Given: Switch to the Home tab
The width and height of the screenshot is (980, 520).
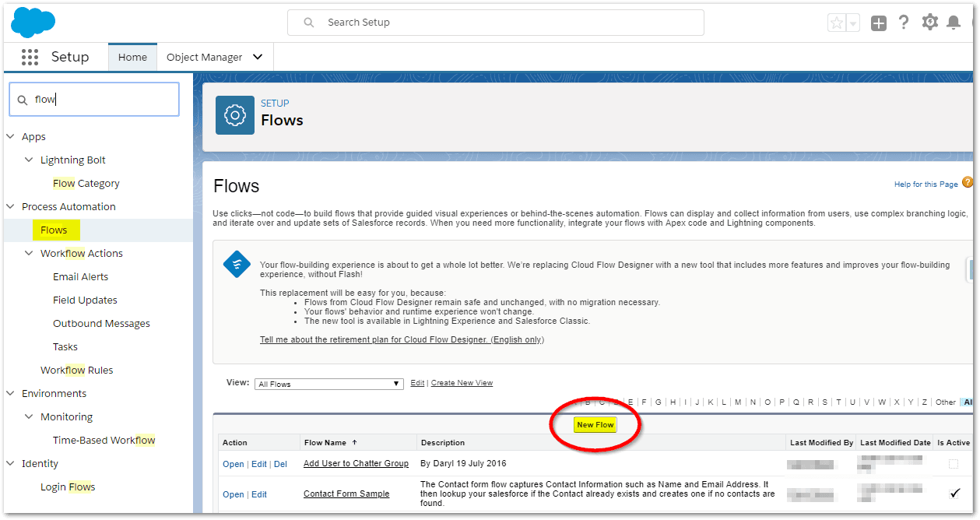Looking at the screenshot, I should 132,57.
